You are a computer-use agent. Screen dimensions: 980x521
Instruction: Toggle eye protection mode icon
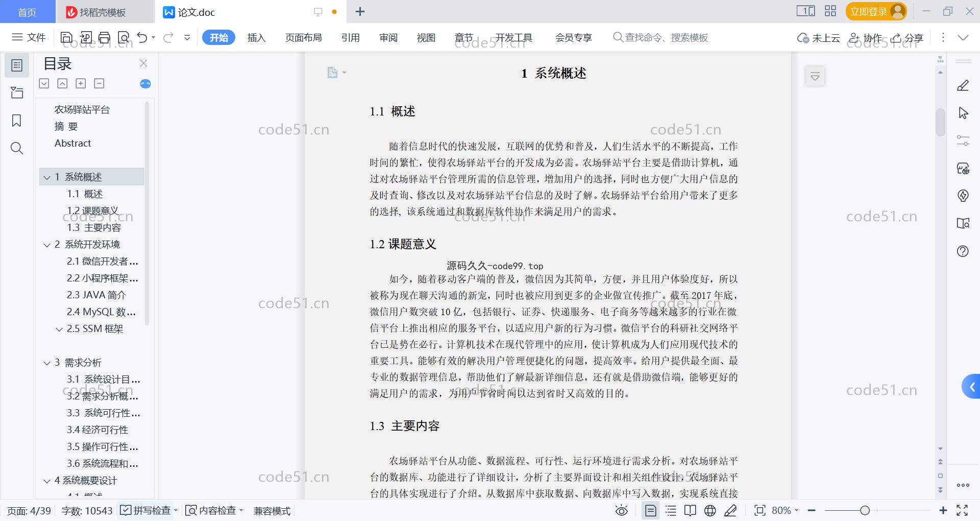[621, 510]
